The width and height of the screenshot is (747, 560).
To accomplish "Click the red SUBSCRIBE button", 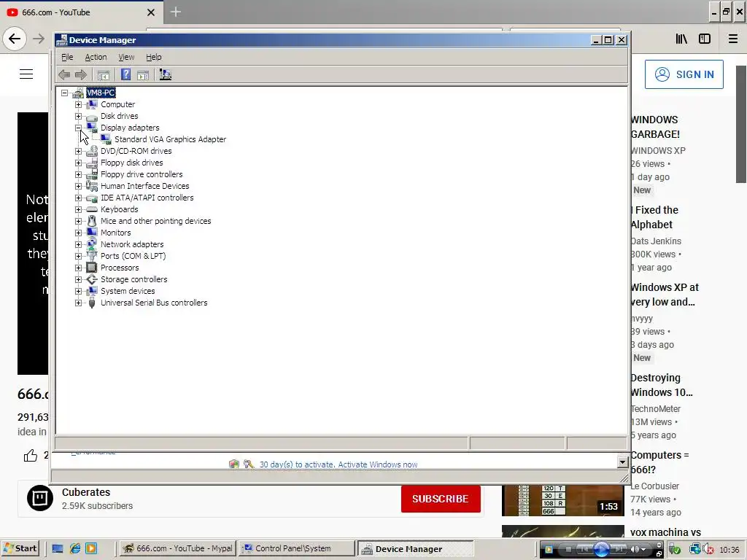I will (x=441, y=499).
